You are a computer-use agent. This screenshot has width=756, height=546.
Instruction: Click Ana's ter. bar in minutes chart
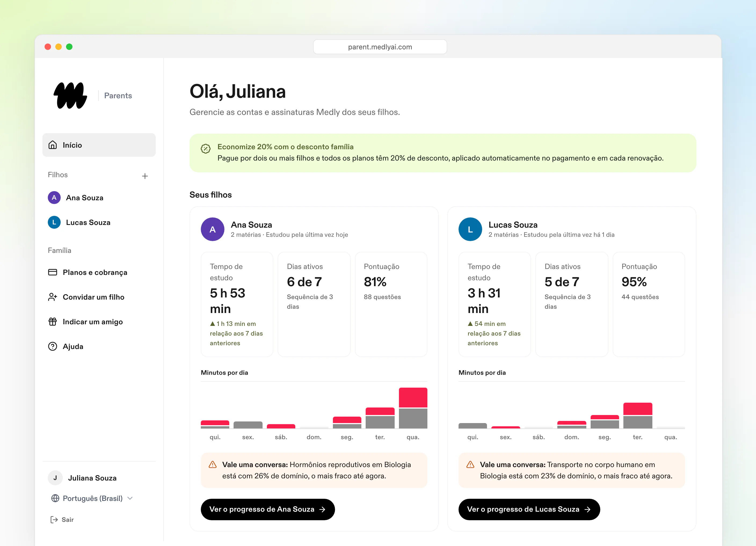tap(380, 418)
